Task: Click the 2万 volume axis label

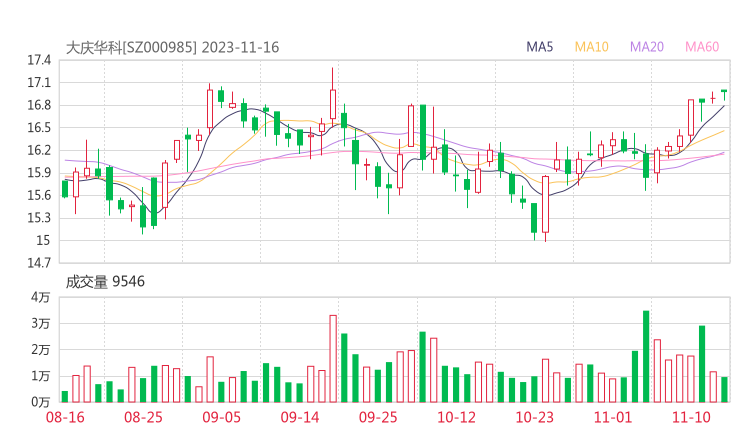Action: 41,350
